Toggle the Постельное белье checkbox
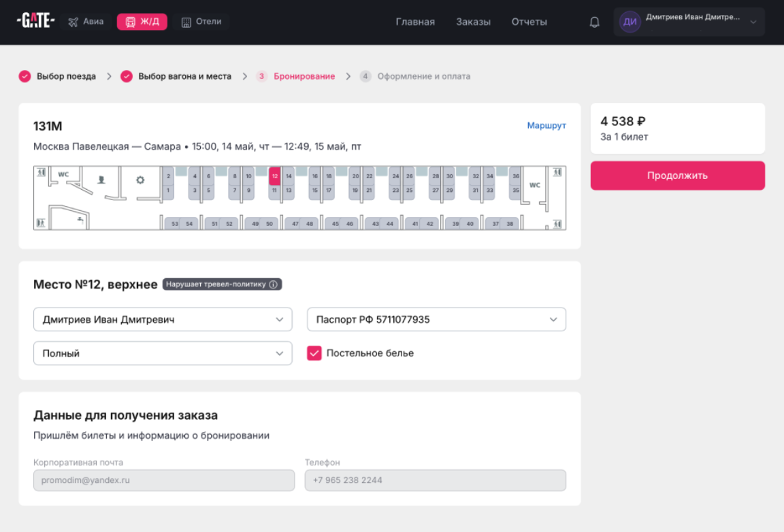 click(314, 353)
